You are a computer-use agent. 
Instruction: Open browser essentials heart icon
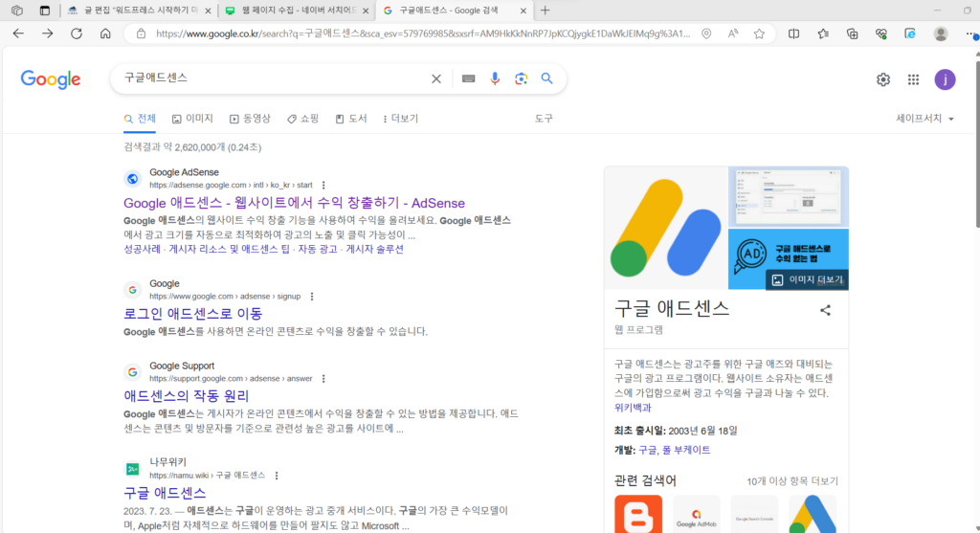pos(881,33)
